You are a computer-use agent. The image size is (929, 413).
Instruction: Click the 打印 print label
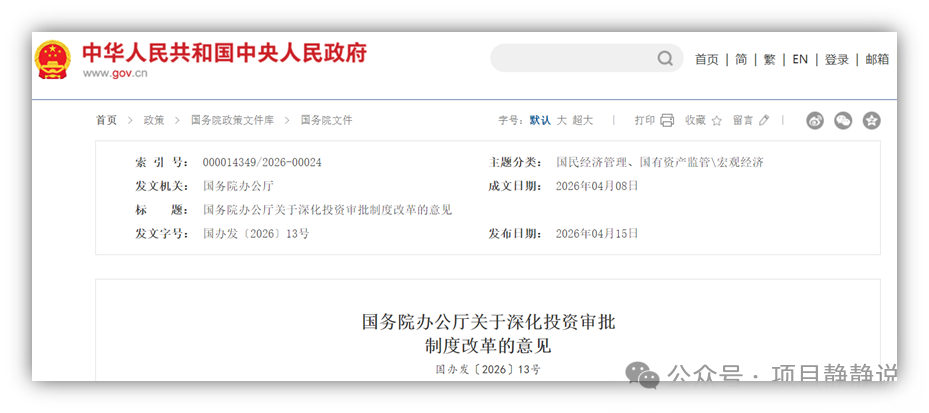[645, 120]
